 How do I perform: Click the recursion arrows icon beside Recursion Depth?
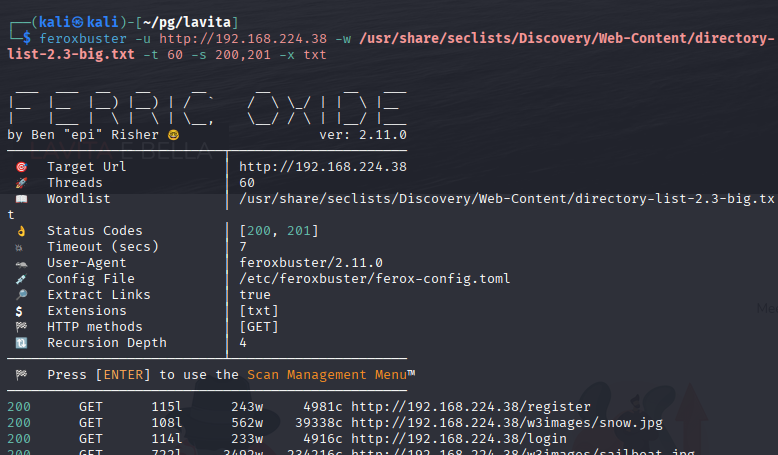pos(21,343)
